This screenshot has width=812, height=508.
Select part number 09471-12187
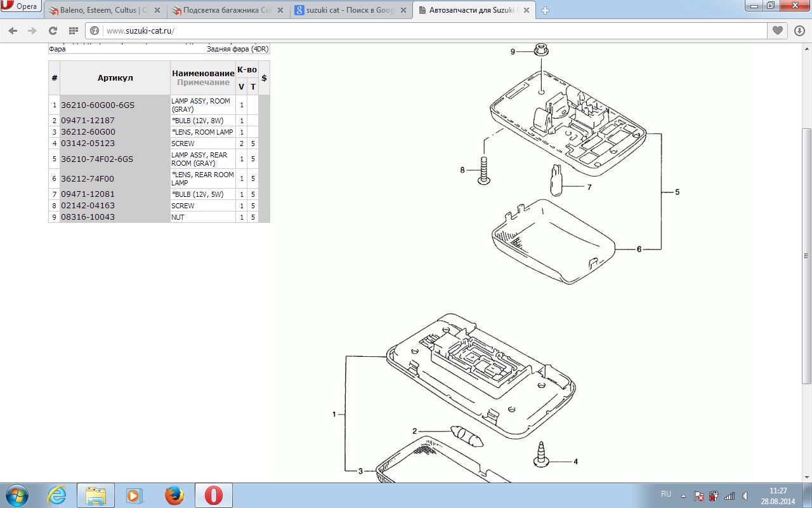(88, 121)
